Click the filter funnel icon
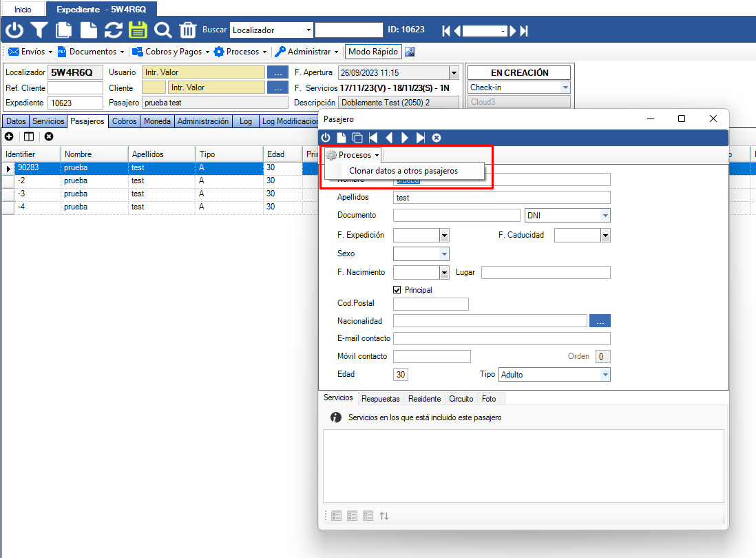 39,30
